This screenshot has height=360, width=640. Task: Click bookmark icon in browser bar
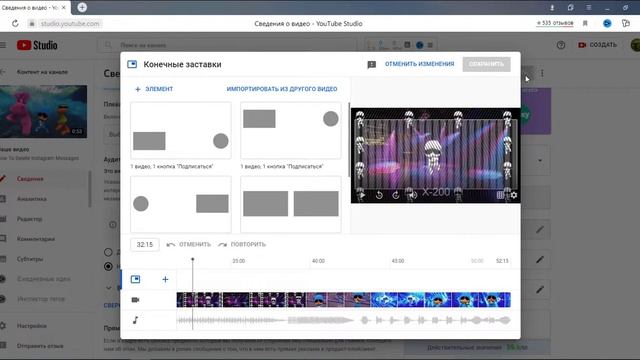click(x=585, y=24)
